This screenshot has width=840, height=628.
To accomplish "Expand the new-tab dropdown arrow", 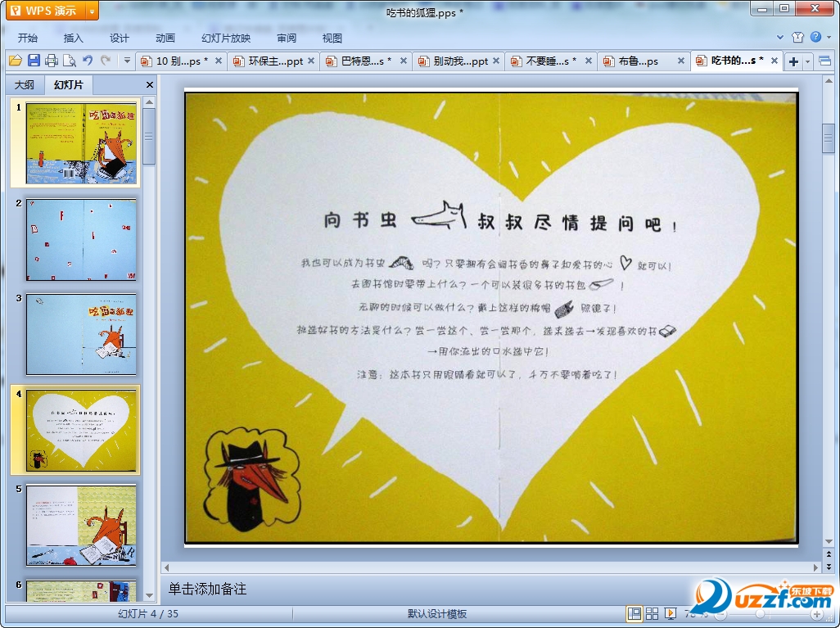I will [x=807, y=61].
